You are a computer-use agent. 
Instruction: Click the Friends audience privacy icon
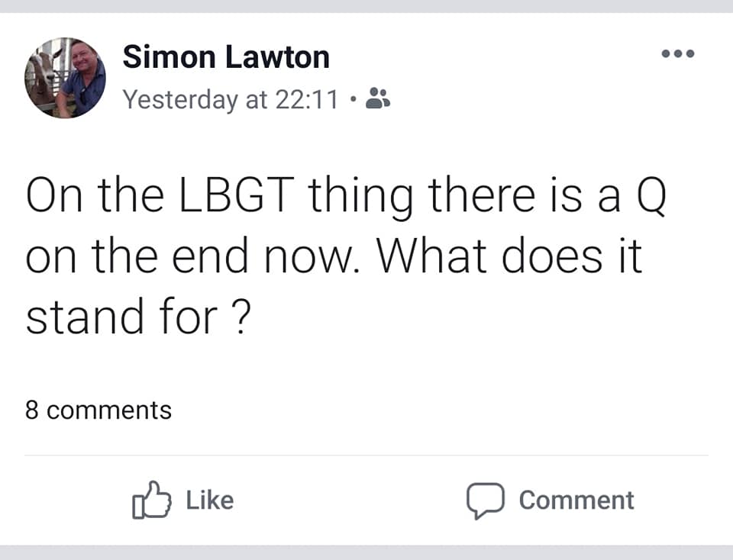coord(378,98)
